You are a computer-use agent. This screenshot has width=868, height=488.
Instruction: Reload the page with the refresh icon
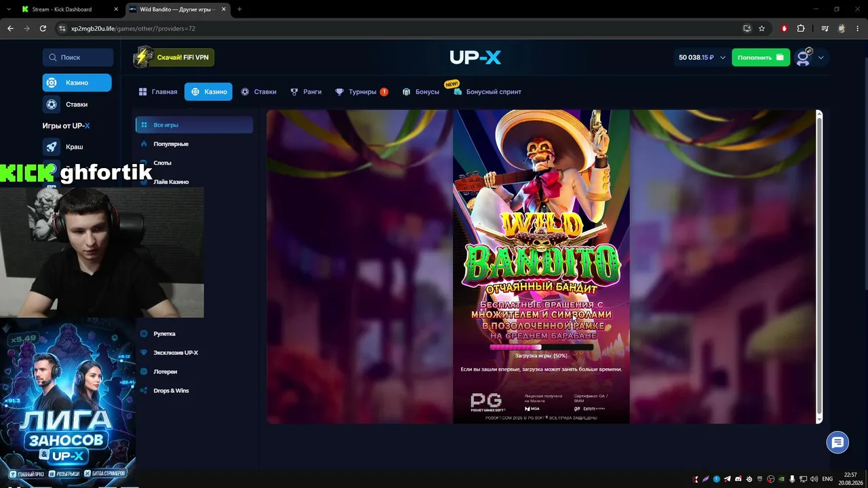point(43,28)
